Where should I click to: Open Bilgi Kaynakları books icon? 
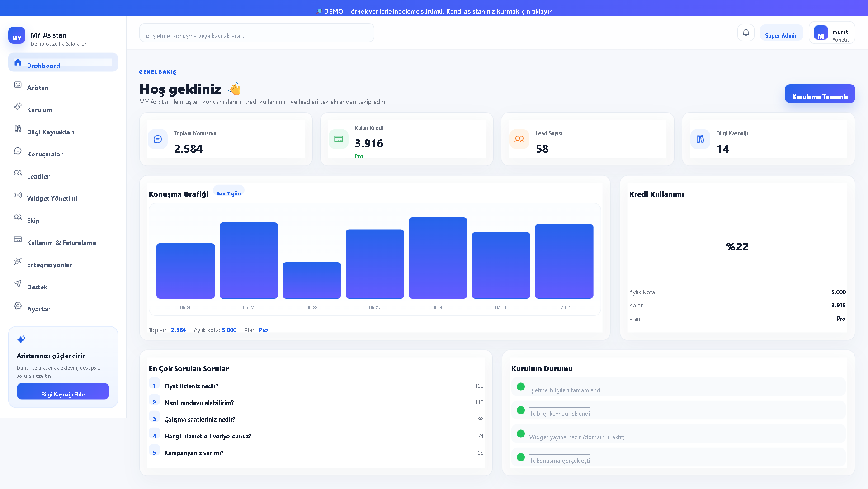click(x=18, y=128)
